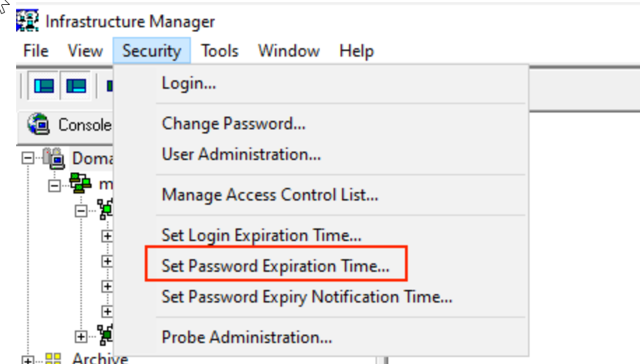Click the lower green robot icon in tree
The height and width of the screenshot is (364, 640).
(x=105, y=335)
